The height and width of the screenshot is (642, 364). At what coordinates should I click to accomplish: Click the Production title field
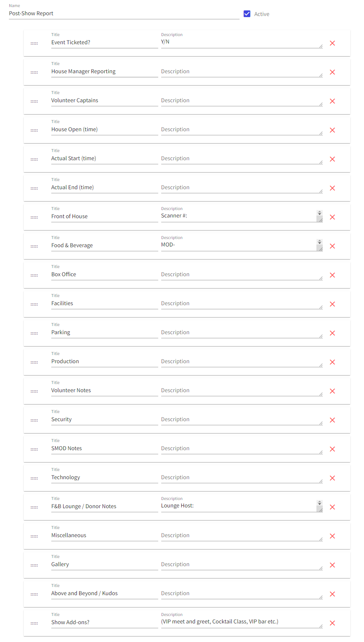coord(104,361)
